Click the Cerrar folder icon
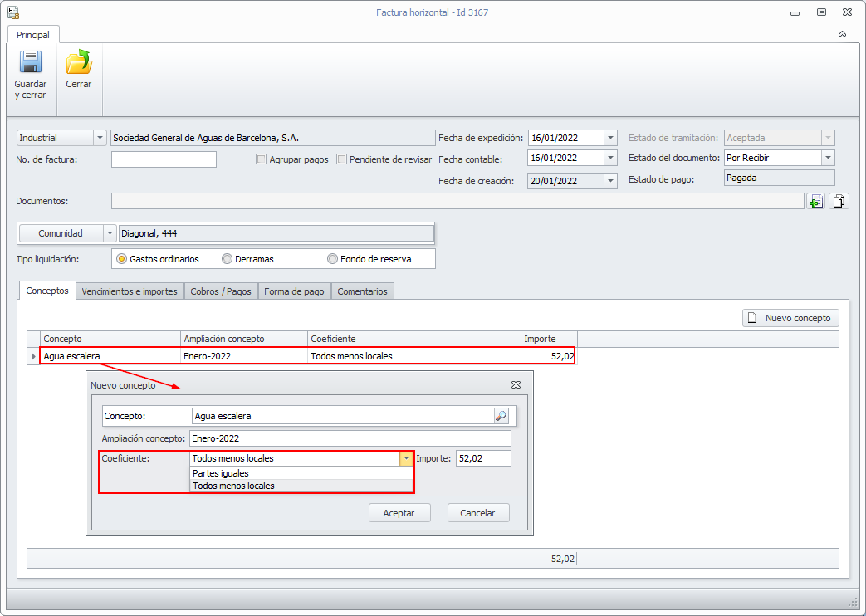The image size is (866, 616). 79,64
